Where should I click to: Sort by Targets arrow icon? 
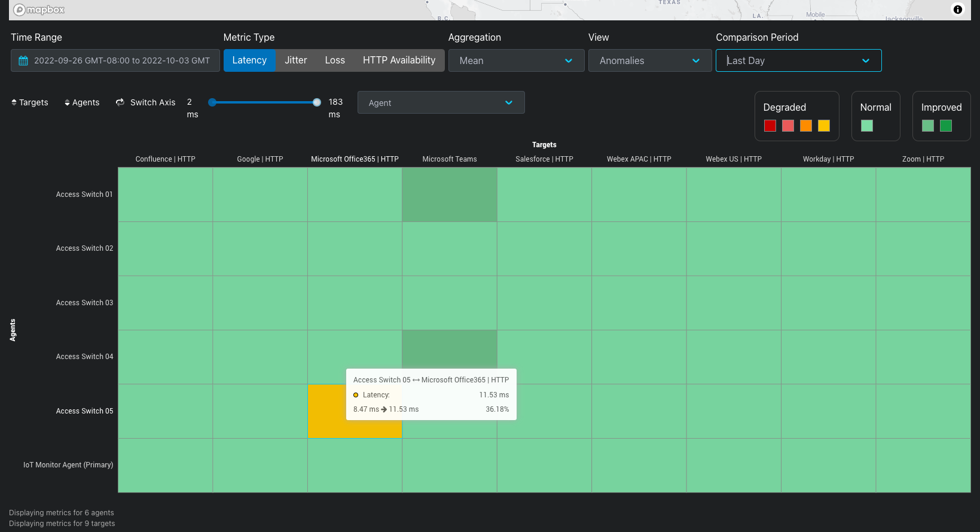point(14,102)
